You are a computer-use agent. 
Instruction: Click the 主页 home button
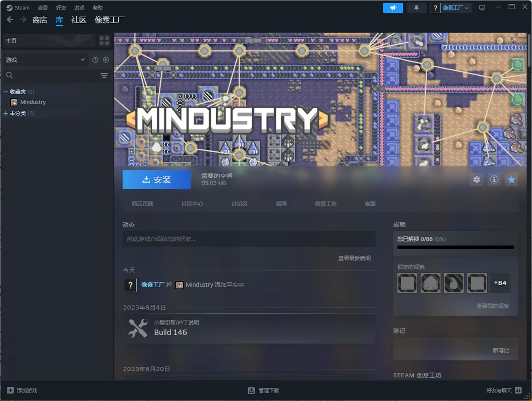point(49,41)
